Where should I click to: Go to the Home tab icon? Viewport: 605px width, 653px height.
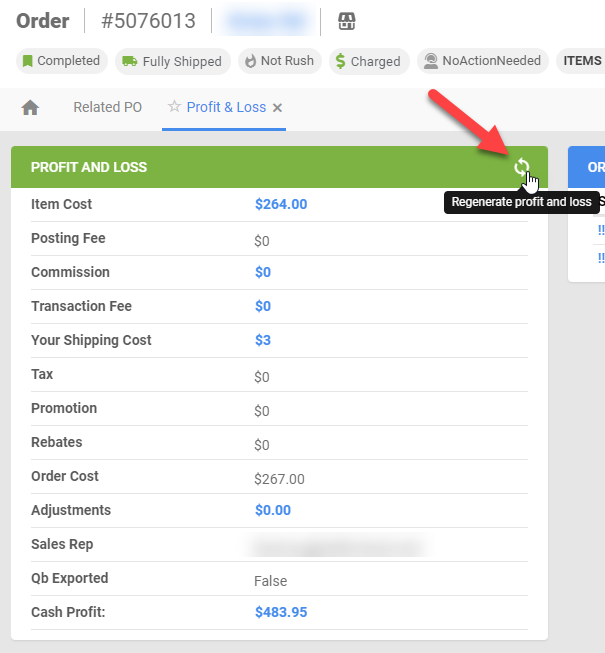(30, 108)
